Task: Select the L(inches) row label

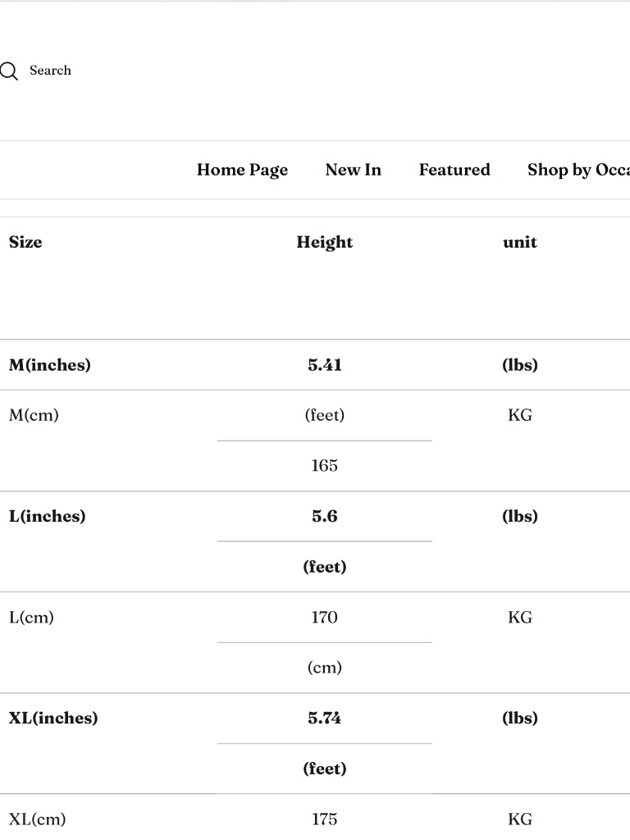Action: tap(47, 516)
